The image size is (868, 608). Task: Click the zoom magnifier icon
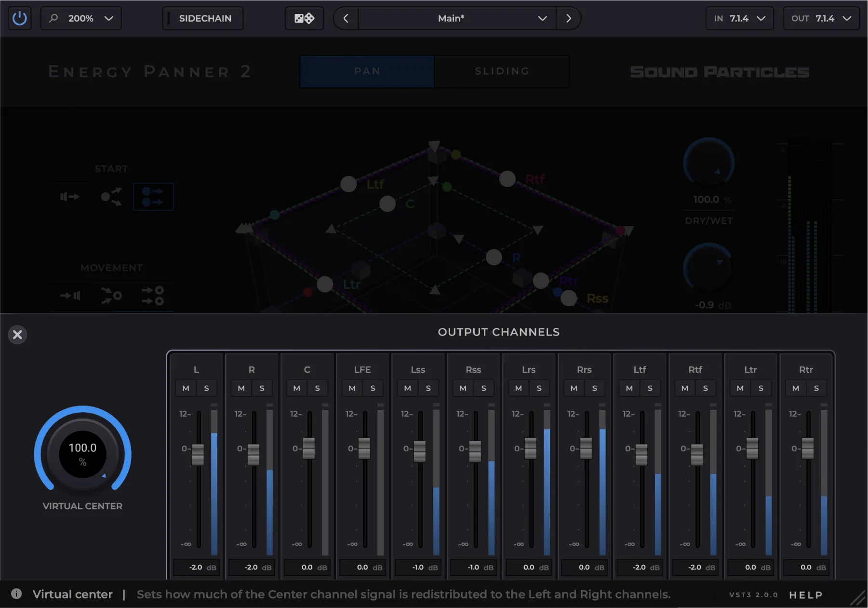coord(53,18)
